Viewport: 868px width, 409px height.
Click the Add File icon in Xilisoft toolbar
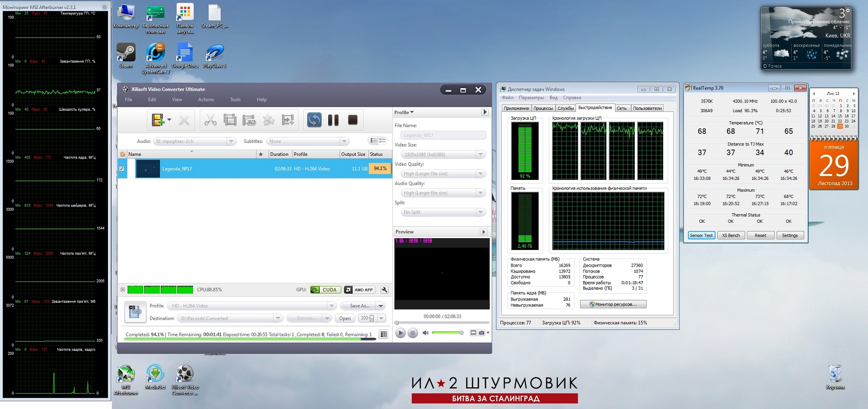point(157,120)
